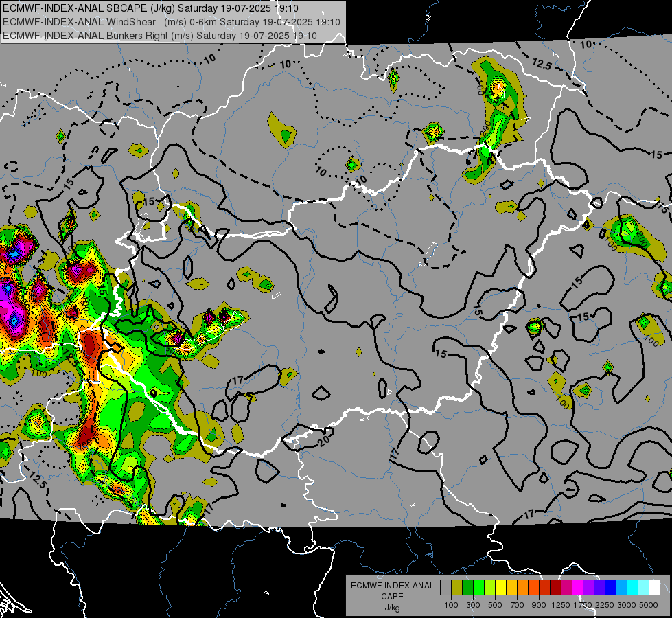Select the olive swatch in the CAPE legend

[x=457, y=588]
